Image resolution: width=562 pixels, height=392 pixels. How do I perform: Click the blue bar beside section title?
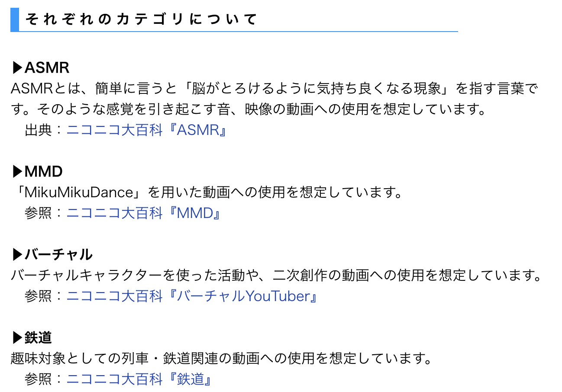point(15,19)
